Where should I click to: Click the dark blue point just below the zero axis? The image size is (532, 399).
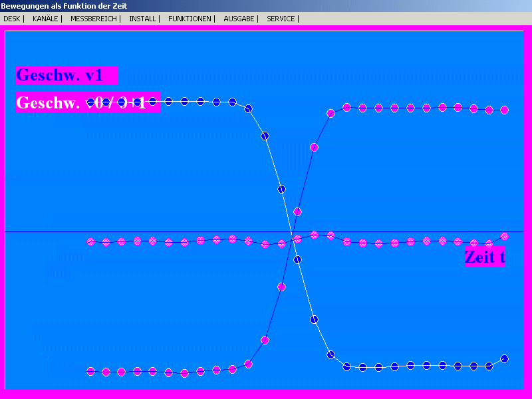coord(297,259)
